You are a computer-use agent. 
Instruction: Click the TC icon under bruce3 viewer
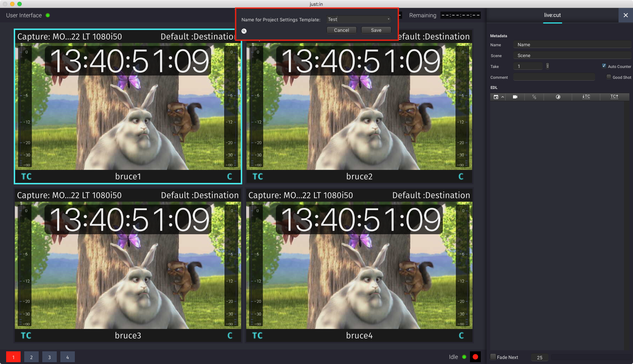click(26, 335)
